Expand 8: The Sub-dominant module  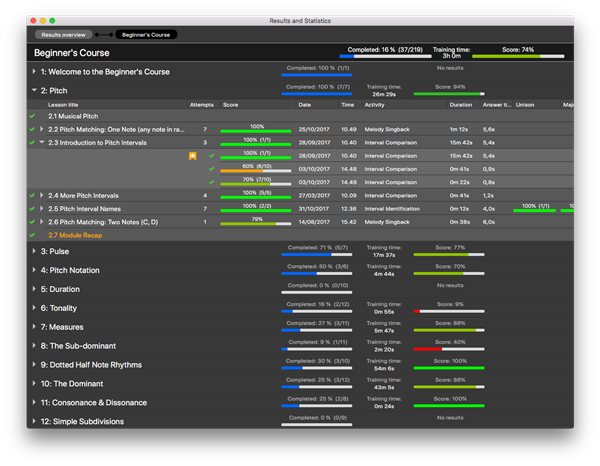pyautogui.click(x=33, y=346)
